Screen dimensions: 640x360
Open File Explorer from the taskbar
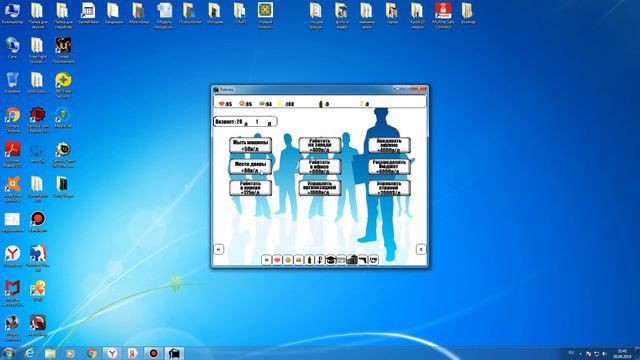point(50,353)
